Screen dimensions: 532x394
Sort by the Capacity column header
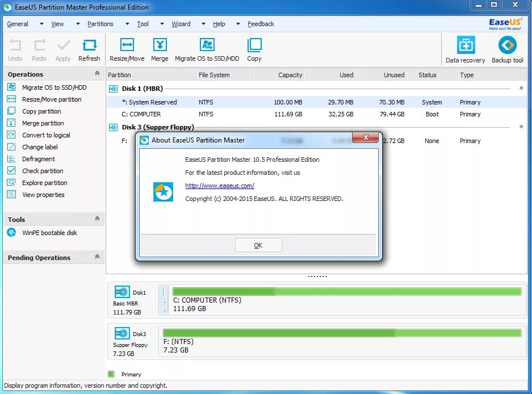tap(279, 75)
